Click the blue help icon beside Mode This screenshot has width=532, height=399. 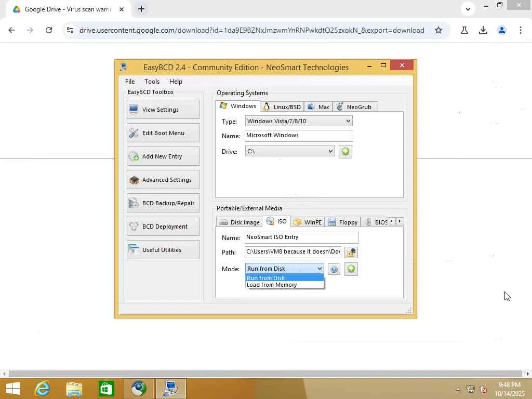[334, 270]
